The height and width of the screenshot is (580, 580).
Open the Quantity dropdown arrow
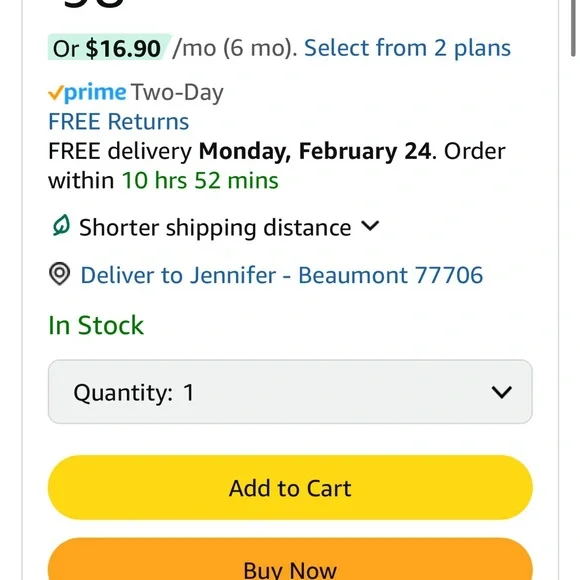pyautogui.click(x=502, y=392)
